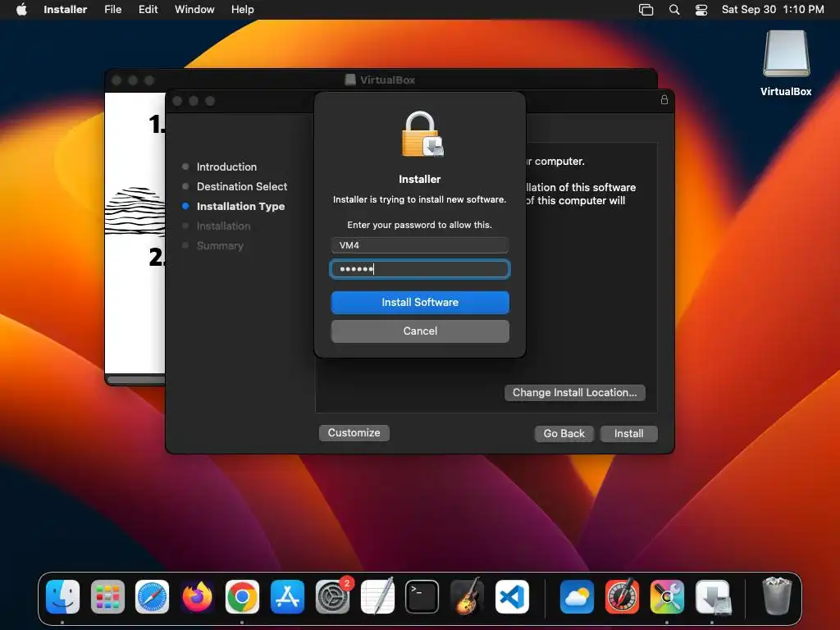Click the Customize button
Screen dimensions: 840x630
point(354,433)
